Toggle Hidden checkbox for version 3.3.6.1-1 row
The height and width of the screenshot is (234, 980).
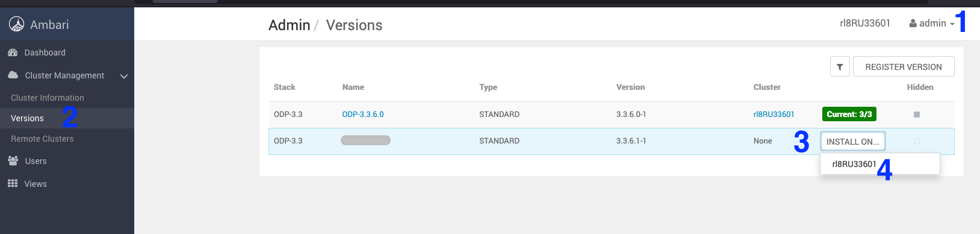pyautogui.click(x=917, y=141)
